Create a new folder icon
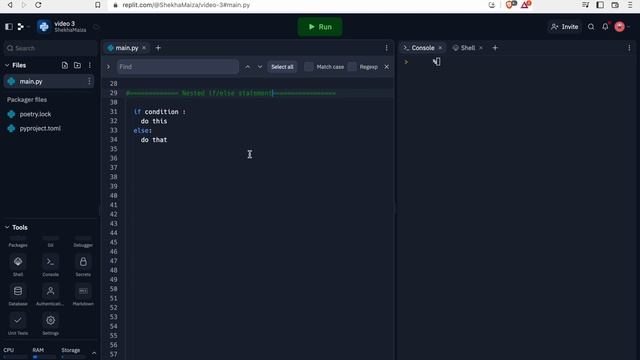Viewport: 640px width, 360px height. (x=77, y=65)
